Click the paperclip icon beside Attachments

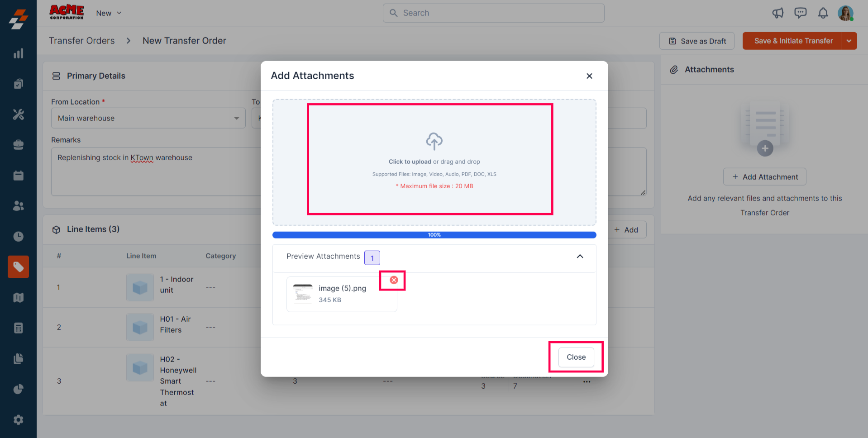point(674,70)
